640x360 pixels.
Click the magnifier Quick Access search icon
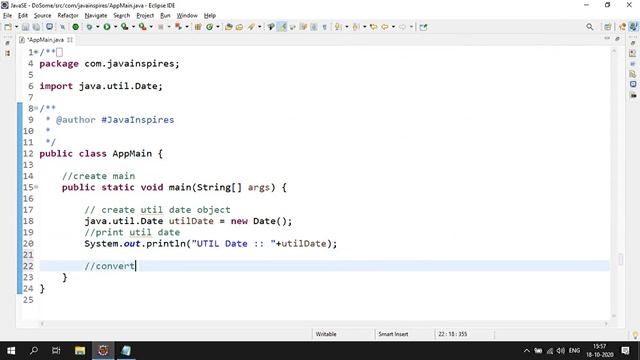click(x=590, y=27)
